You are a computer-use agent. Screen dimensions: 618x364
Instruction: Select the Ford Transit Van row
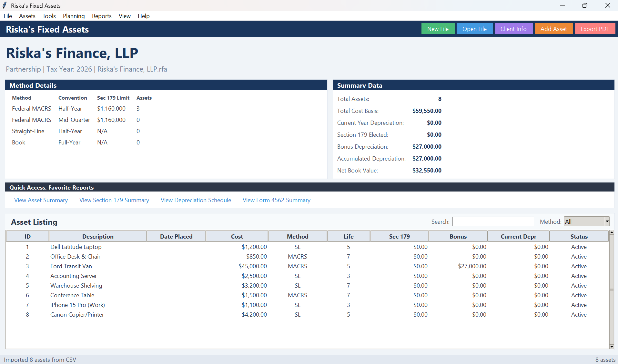click(129, 266)
